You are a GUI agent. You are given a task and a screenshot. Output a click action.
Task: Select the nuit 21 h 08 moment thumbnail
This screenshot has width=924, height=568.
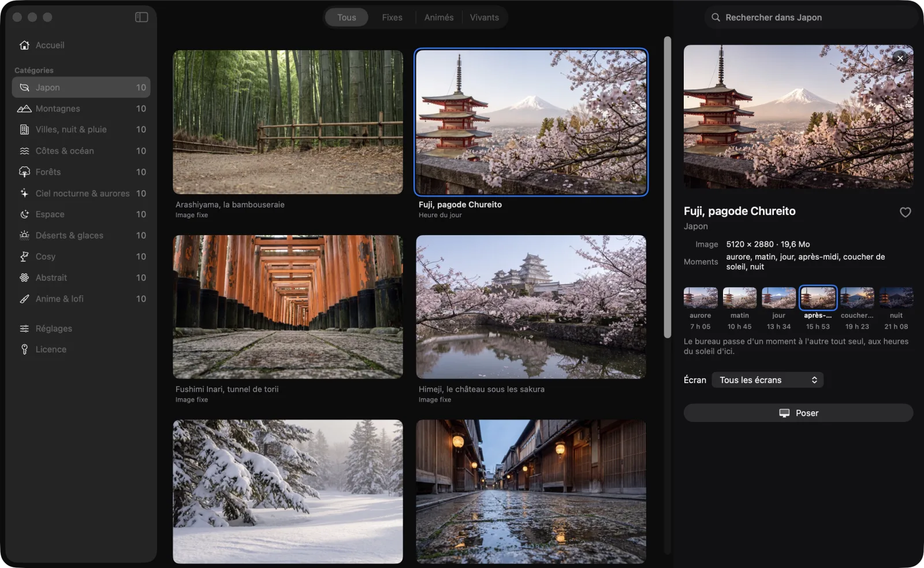point(896,298)
